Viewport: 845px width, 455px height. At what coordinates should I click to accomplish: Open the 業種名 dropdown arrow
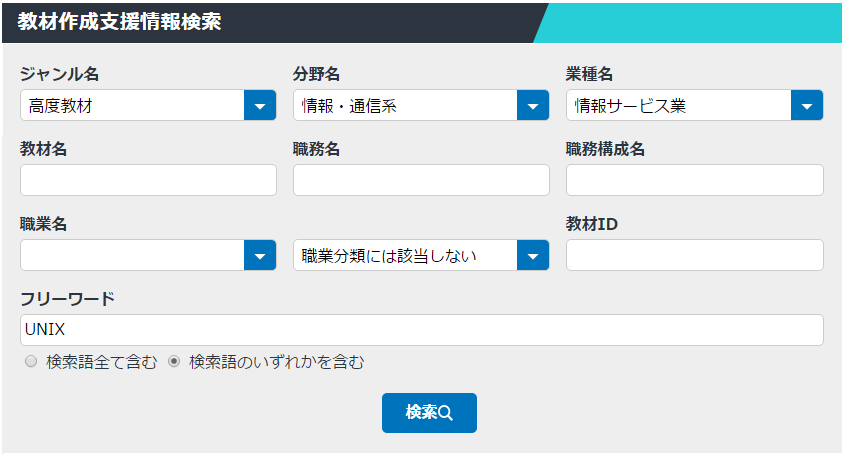(807, 105)
